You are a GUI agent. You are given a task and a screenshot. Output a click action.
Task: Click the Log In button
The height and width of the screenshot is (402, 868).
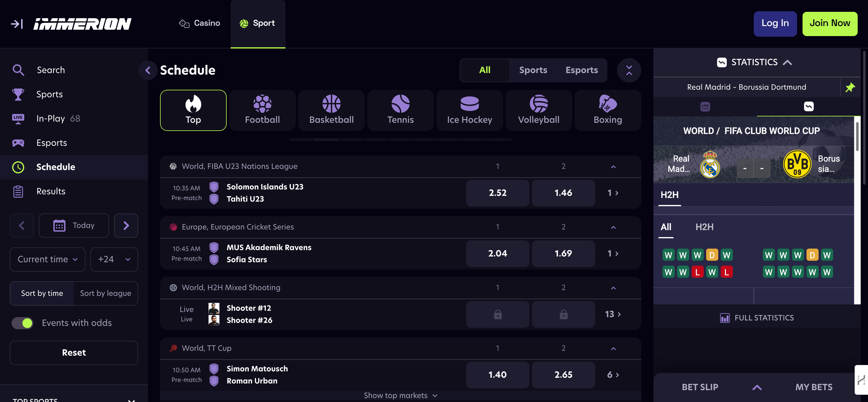click(775, 24)
